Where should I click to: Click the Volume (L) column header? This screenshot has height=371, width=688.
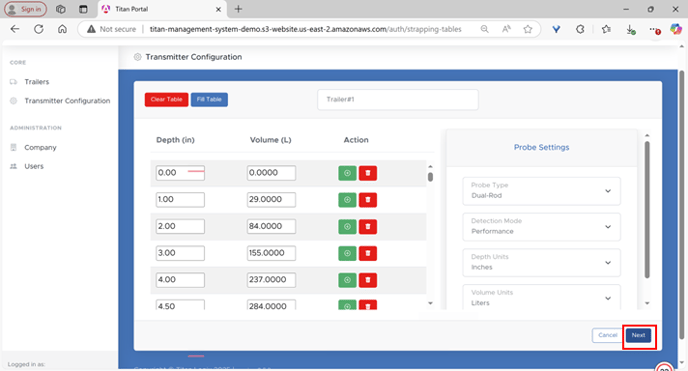tap(270, 140)
